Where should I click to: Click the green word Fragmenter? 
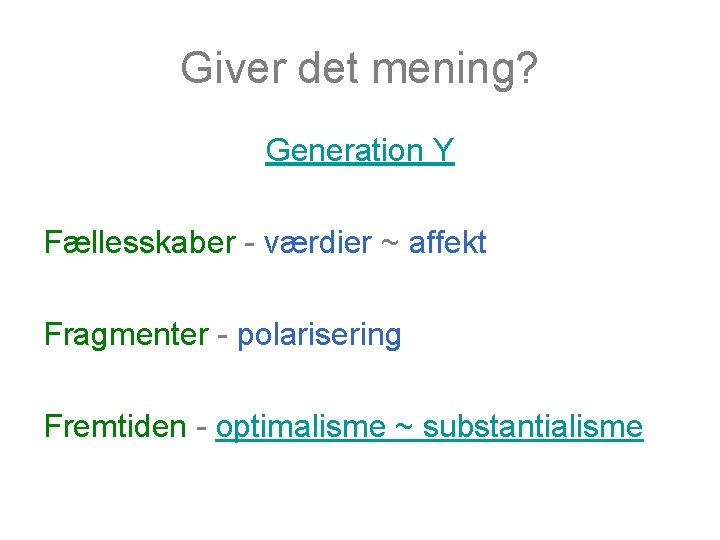point(127,335)
